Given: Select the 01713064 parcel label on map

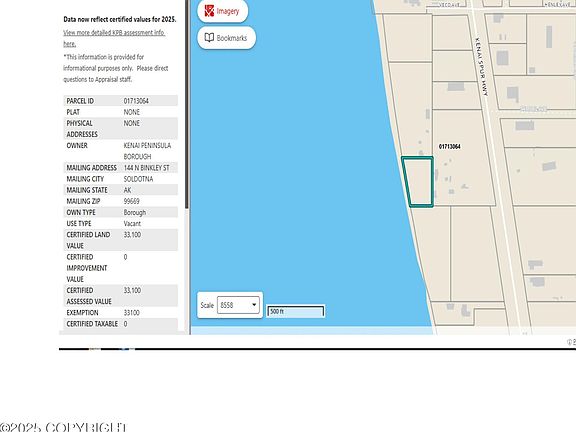Looking at the screenshot, I should 450,147.
